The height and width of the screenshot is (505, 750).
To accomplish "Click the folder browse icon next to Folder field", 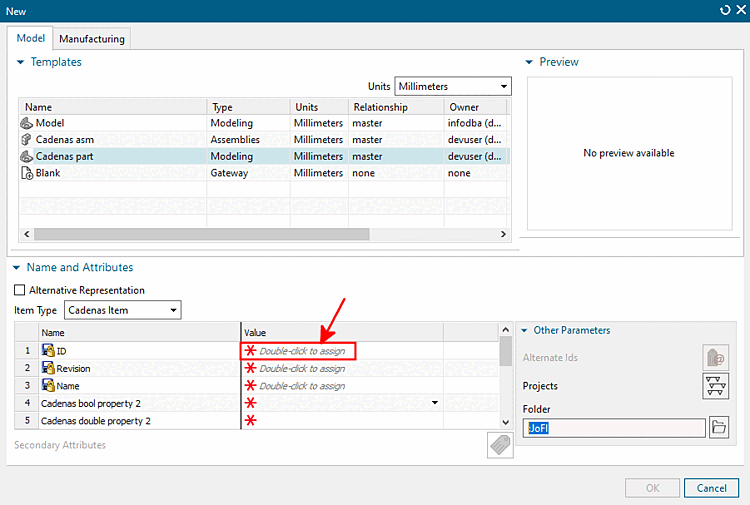I will [718, 427].
